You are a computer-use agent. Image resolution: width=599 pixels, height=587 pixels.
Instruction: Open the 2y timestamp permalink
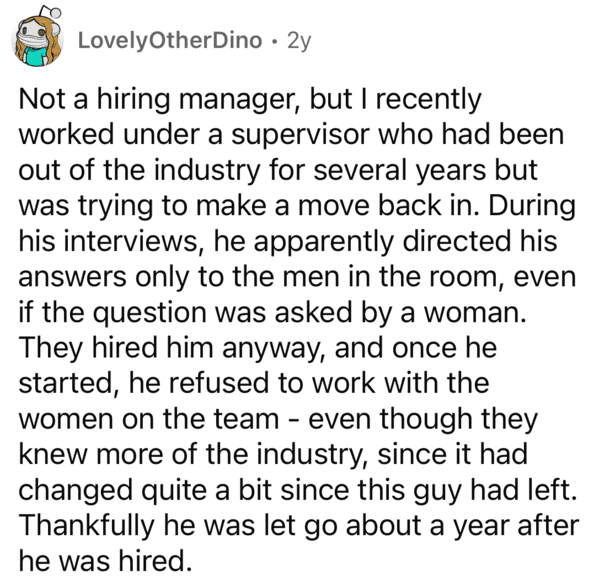[x=299, y=41]
